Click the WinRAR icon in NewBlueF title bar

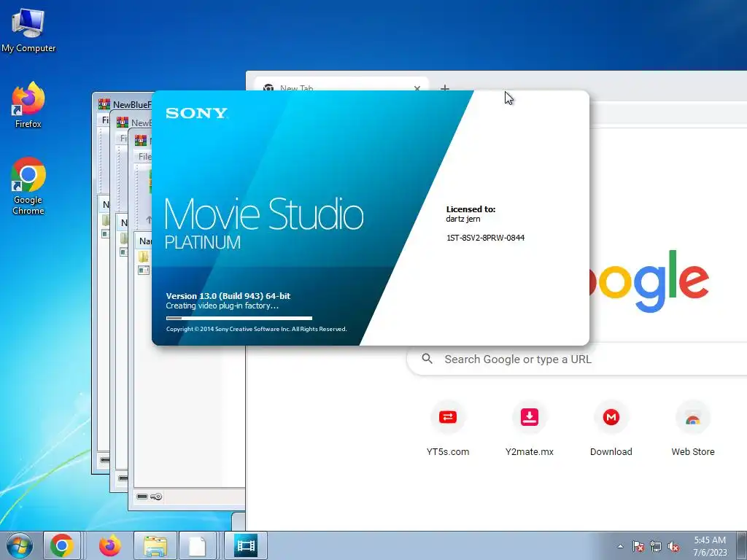point(104,104)
